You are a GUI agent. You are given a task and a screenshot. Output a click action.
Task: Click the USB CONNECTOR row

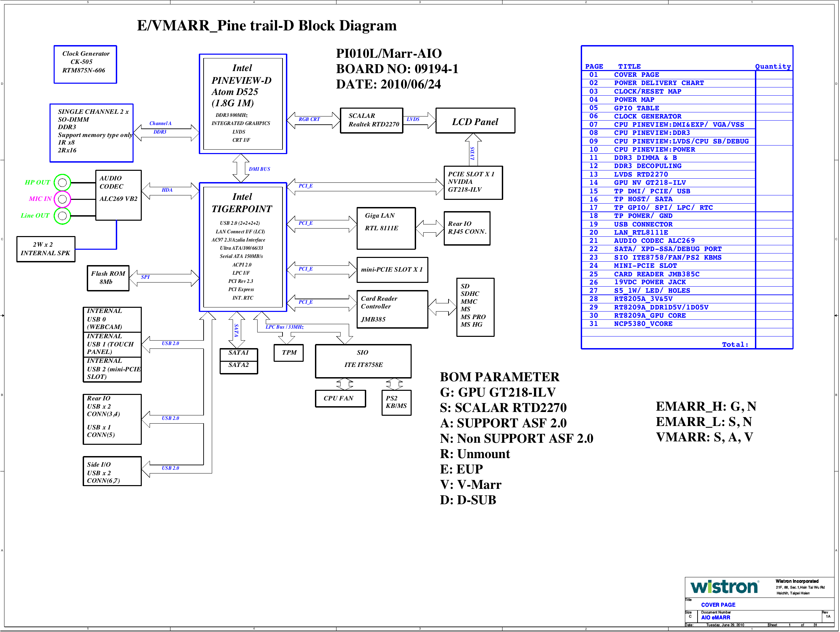click(687, 224)
